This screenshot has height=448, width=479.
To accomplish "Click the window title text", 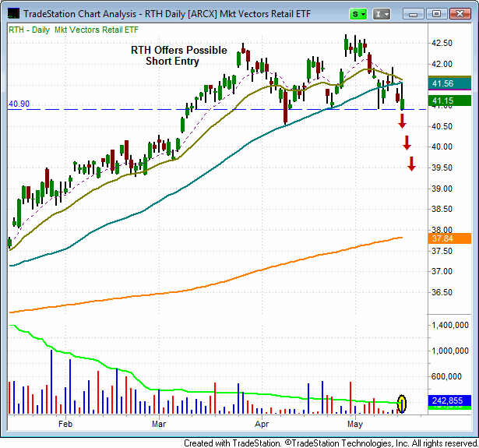I will pyautogui.click(x=167, y=14).
